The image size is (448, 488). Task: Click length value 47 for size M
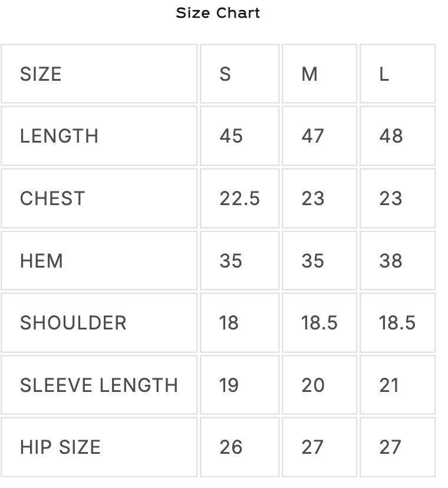coord(312,136)
